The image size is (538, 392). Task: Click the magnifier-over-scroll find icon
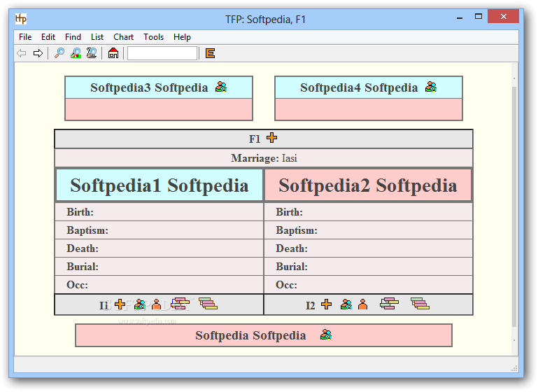click(92, 53)
